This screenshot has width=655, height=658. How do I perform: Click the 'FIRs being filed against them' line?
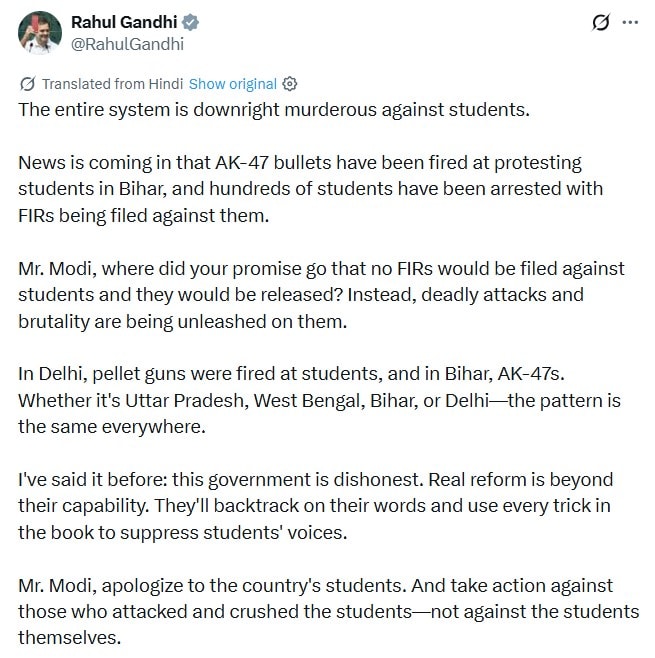coord(144,216)
